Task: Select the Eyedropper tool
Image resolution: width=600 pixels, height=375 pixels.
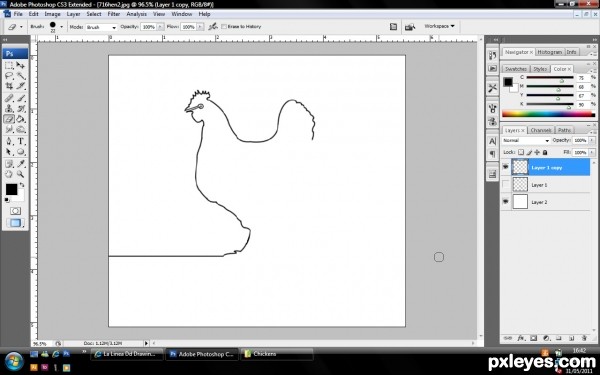Action: (21, 164)
